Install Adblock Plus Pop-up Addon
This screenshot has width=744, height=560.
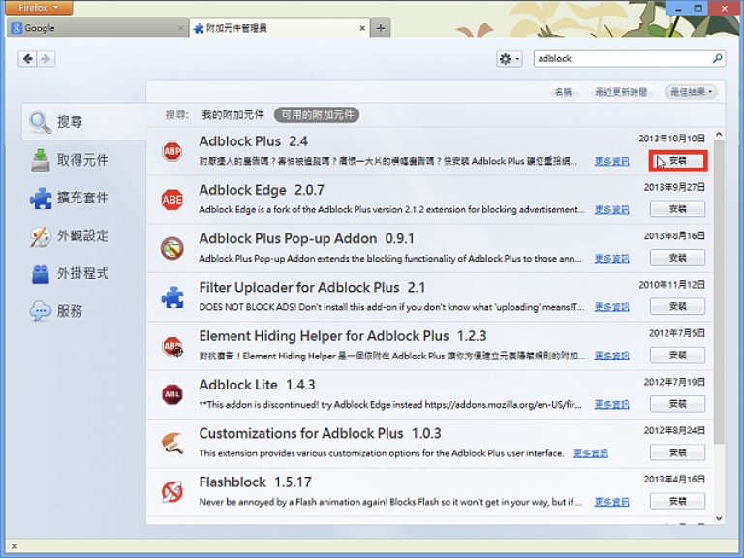click(677, 258)
